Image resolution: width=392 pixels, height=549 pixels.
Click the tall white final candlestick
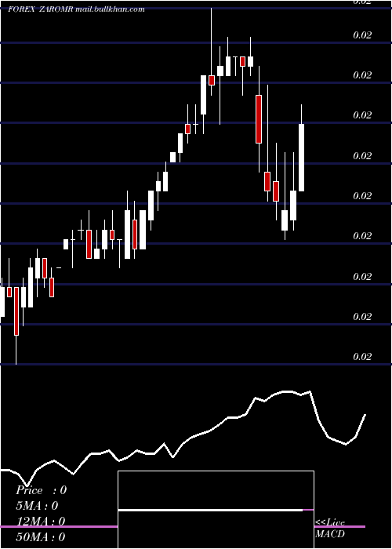coord(301,158)
